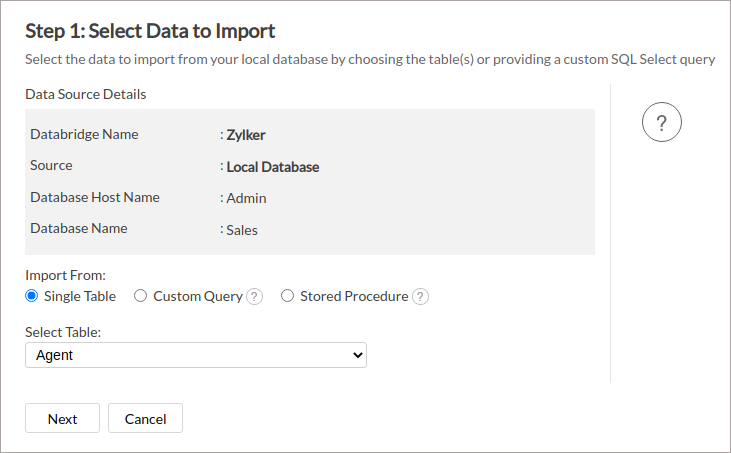This screenshot has height=453, width=731.
Task: Click the Import From label
Action: (x=66, y=275)
